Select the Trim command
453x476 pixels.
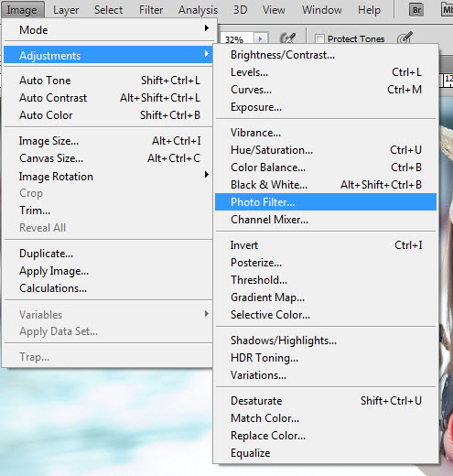pos(108,211)
